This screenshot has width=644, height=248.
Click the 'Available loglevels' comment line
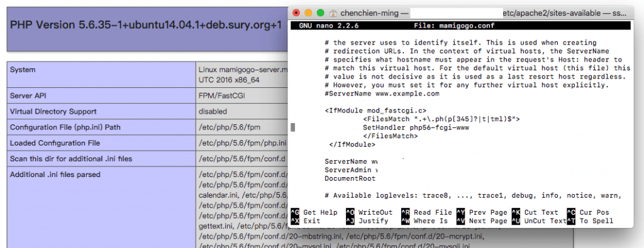[x=473, y=195]
